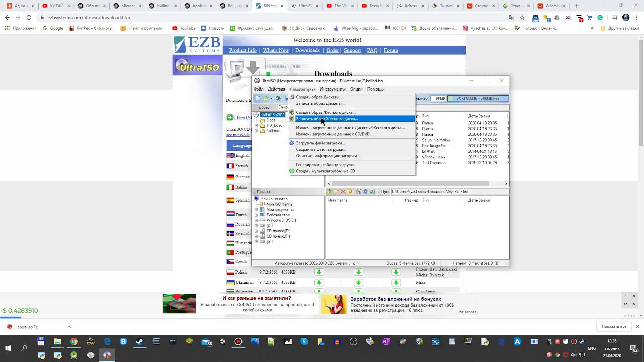Expand Windows8_OS(C:) drive node
Screen dimensions: 644x362
[x=256, y=220]
